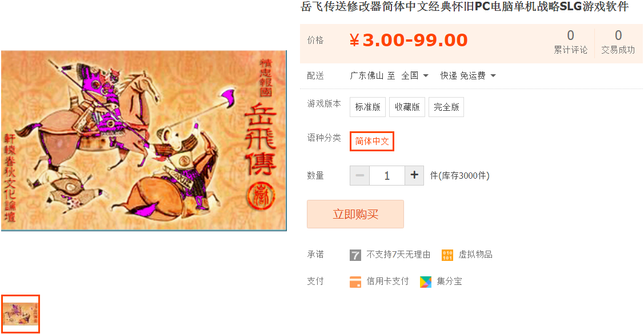This screenshot has height=334, width=644.
Task: View the 交易成功 transaction count
Action: (x=618, y=42)
